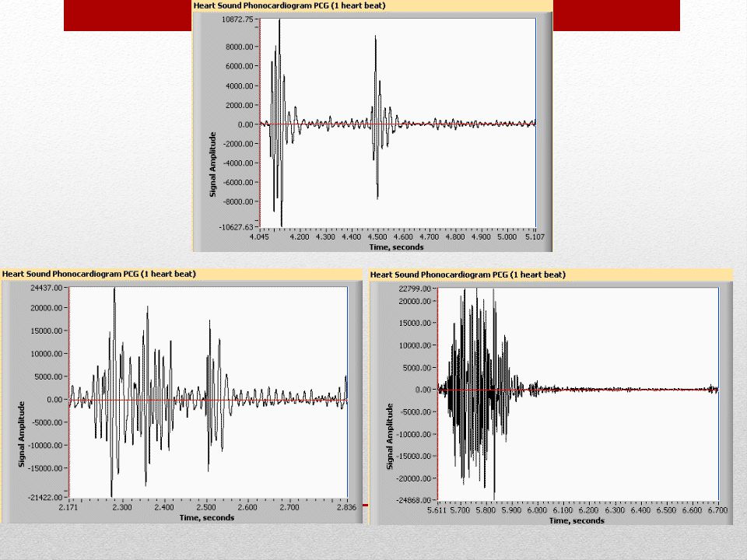747x560 pixels.
Task: Click the 4000.00 y-axis label
Action: click(239, 86)
